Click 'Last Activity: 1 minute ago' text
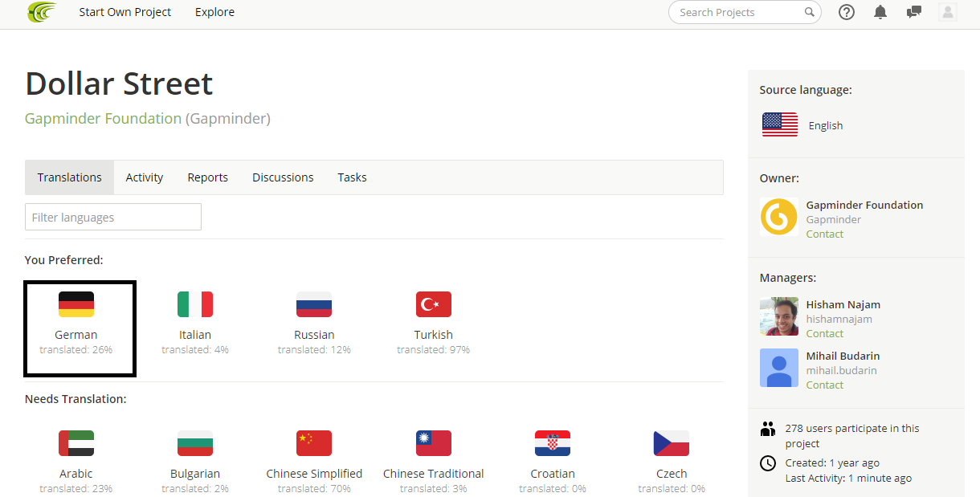This screenshot has width=980, height=497. 848,478
